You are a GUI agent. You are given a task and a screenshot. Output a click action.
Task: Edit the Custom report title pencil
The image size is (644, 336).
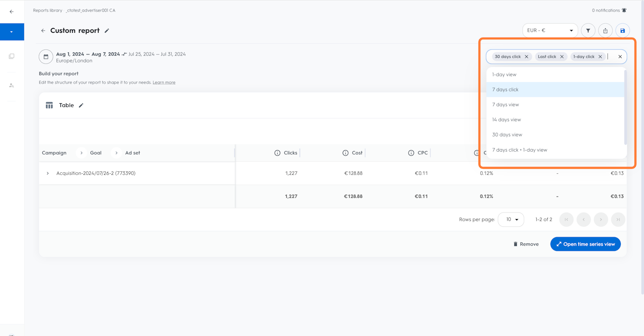(107, 31)
